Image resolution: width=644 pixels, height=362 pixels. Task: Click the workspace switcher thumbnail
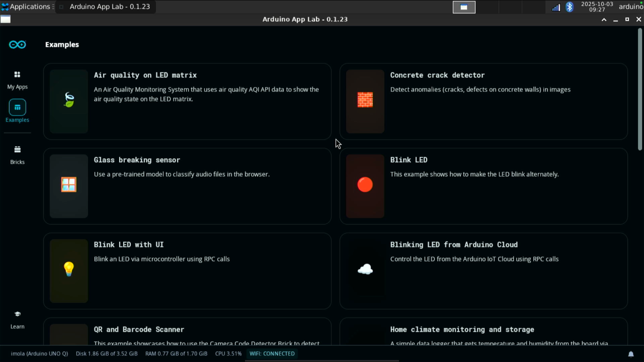(x=464, y=7)
